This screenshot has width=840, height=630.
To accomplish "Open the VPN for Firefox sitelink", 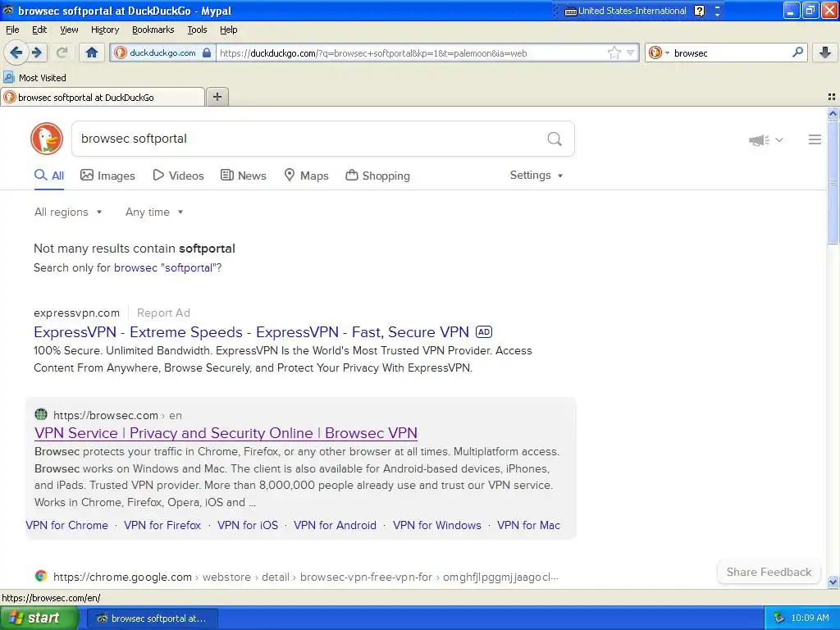I will [162, 525].
